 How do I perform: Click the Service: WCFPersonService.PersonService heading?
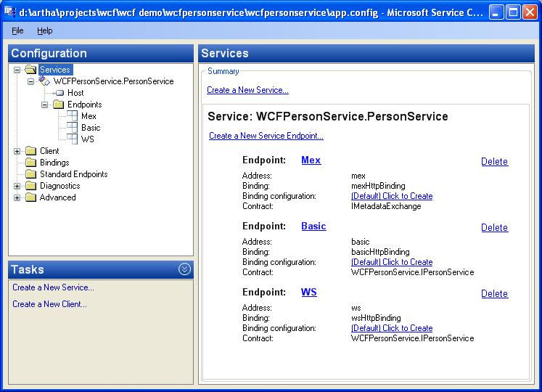[328, 117]
